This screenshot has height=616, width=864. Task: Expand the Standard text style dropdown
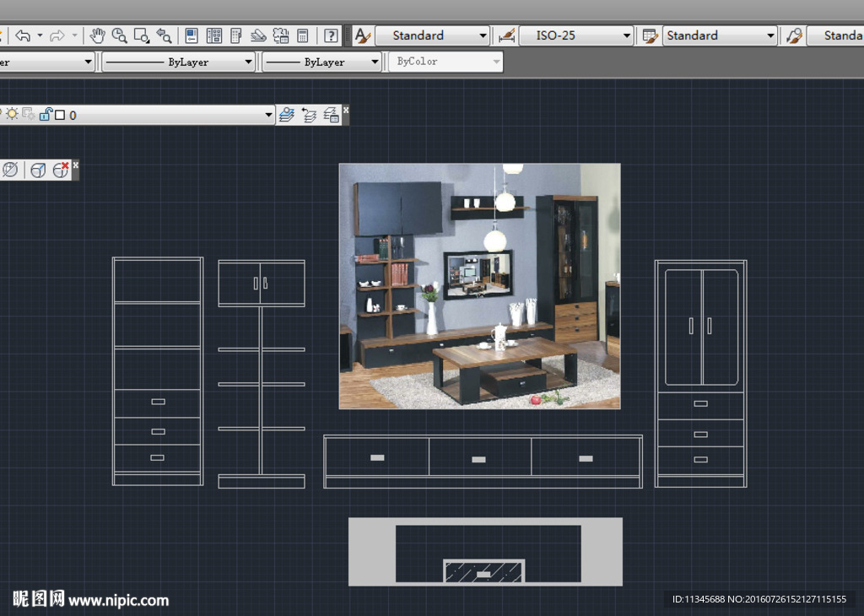click(x=483, y=35)
